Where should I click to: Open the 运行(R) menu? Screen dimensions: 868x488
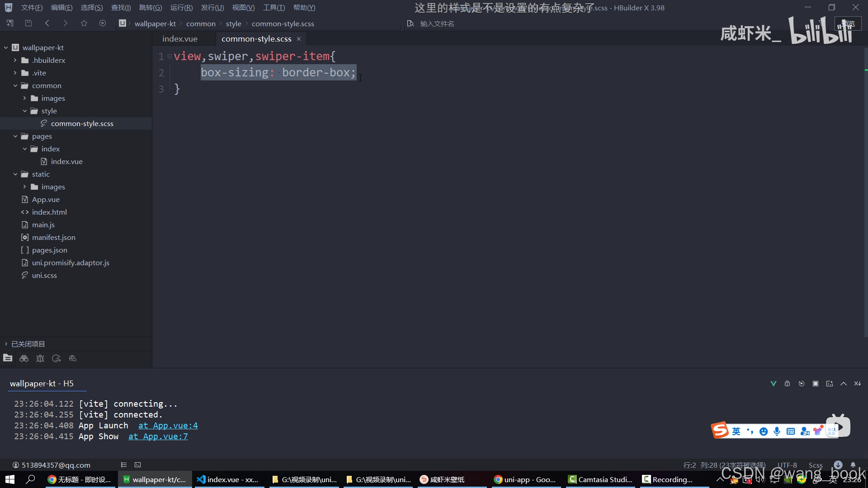coord(181,8)
